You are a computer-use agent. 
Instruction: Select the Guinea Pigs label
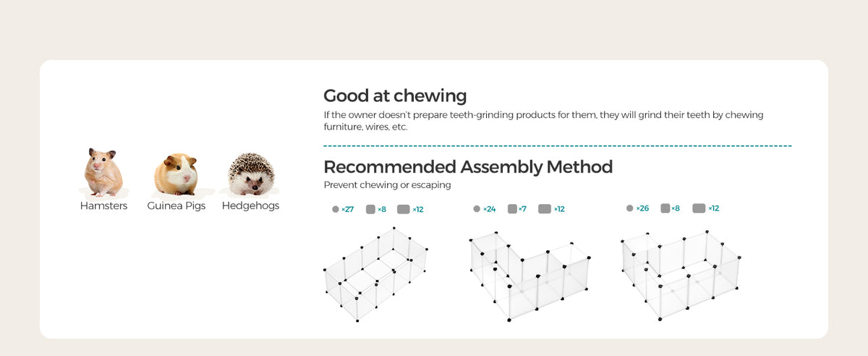pos(176,206)
